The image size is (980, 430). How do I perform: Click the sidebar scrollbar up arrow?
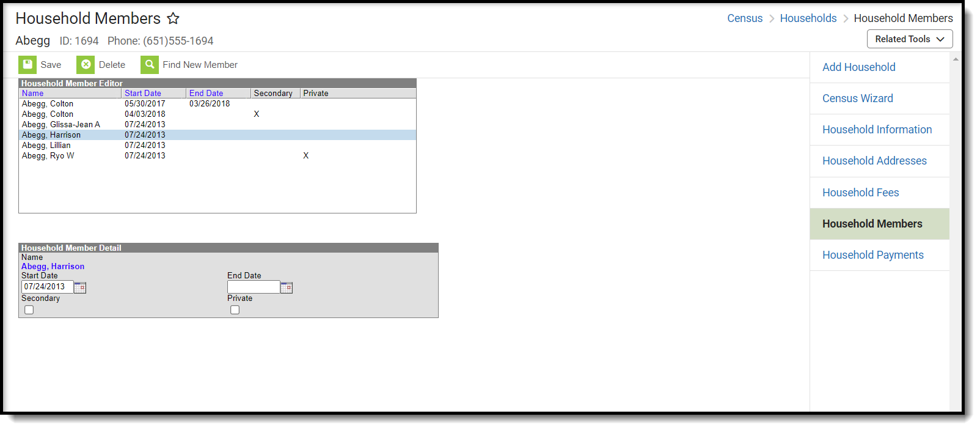point(956,59)
